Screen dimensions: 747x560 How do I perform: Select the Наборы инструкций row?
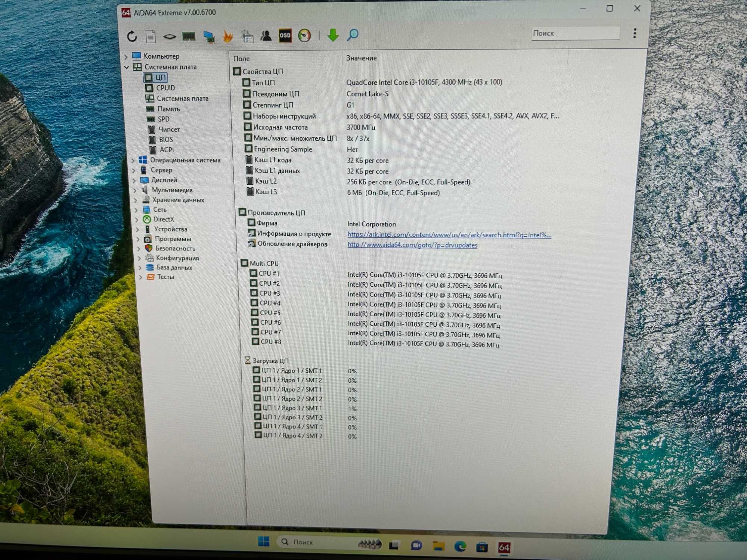(x=401, y=116)
